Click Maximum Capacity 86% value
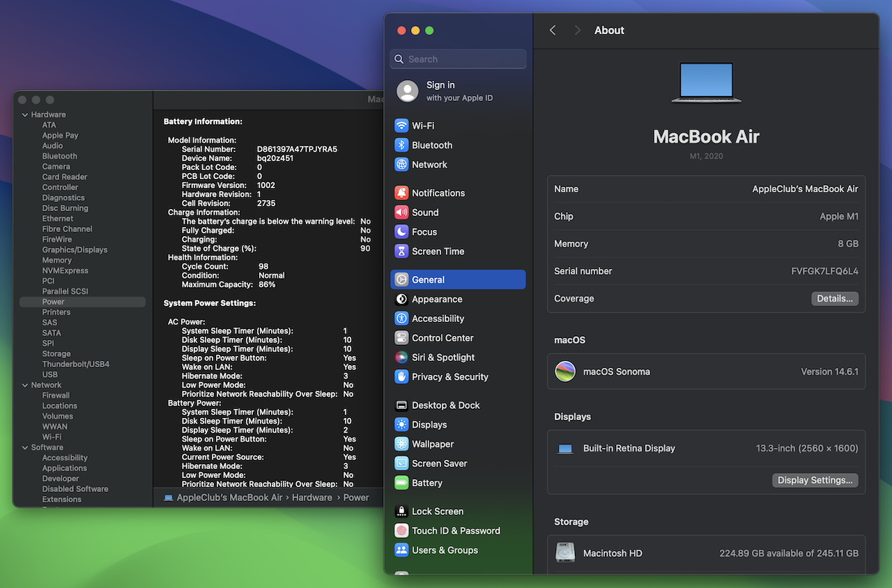892x588 pixels. pyautogui.click(x=267, y=285)
